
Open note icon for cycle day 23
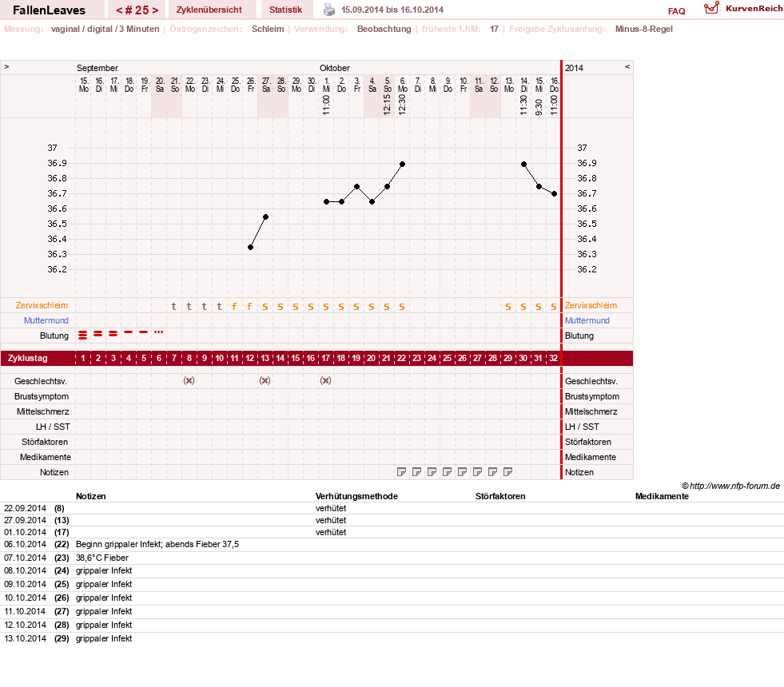point(416,471)
